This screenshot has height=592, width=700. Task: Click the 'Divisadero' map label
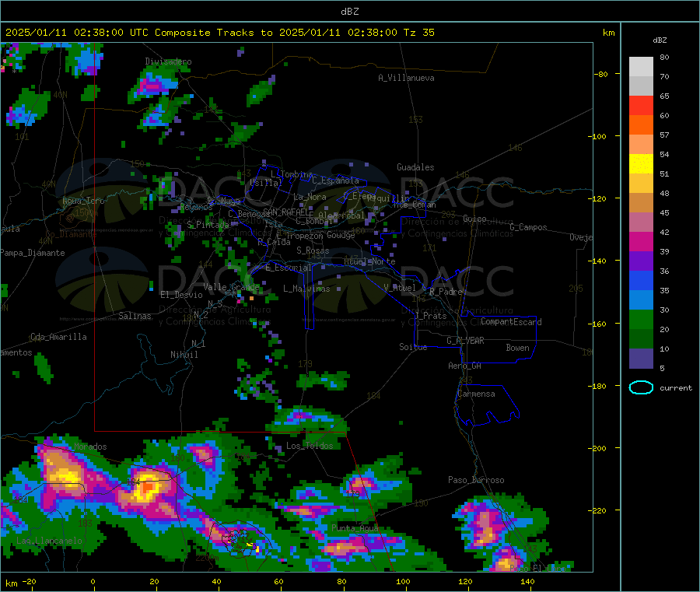(x=168, y=61)
